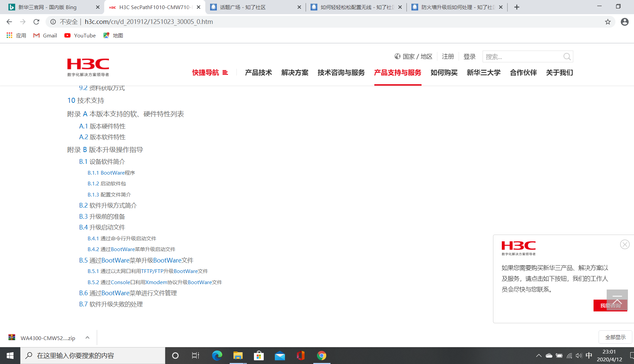Image resolution: width=634 pixels, height=364 pixels.
Task: Open the download options chevron for WA4300 zip
Action: 87,338
